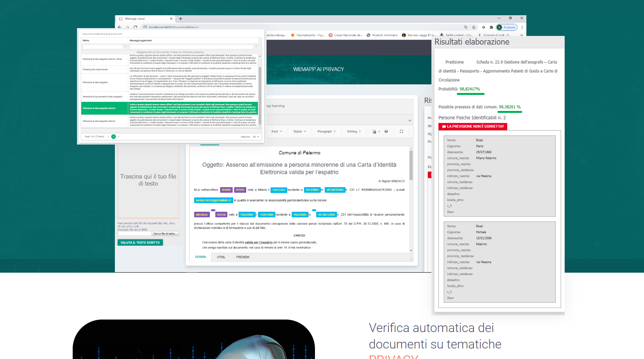The image size is (644, 359).
Task: Click suggestions grid scroll-up arrow
Action: [x=260, y=56]
